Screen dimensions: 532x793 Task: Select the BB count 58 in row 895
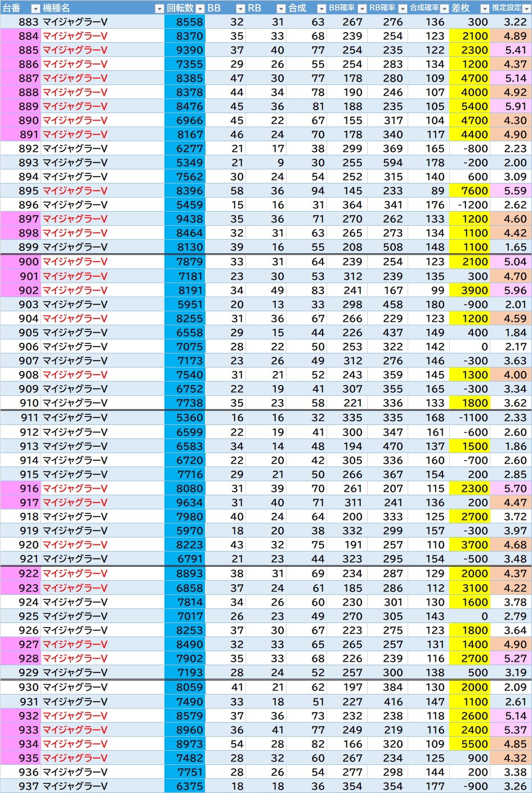225,191
